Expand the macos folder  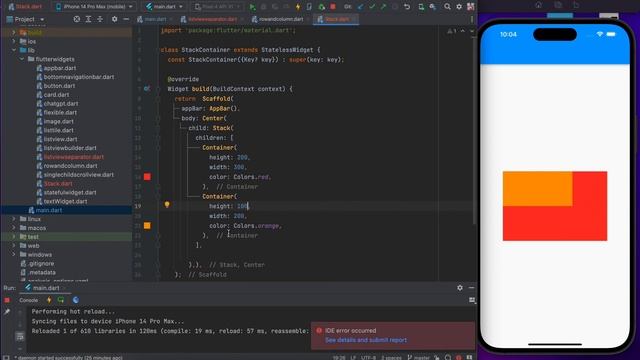13,228
